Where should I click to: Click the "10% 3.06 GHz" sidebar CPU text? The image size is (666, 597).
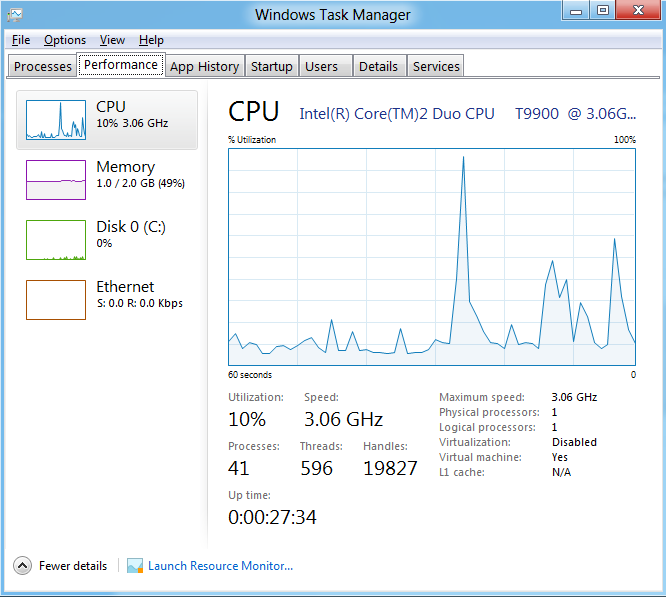132,123
